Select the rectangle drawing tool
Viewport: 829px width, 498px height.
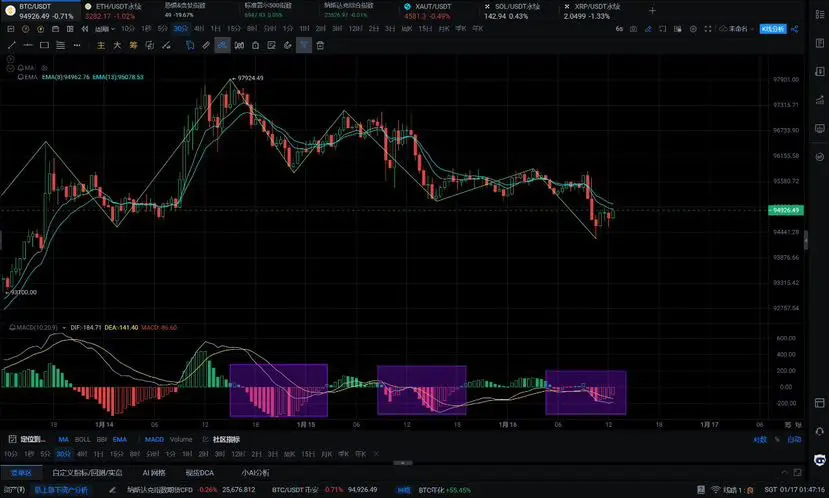(44, 45)
